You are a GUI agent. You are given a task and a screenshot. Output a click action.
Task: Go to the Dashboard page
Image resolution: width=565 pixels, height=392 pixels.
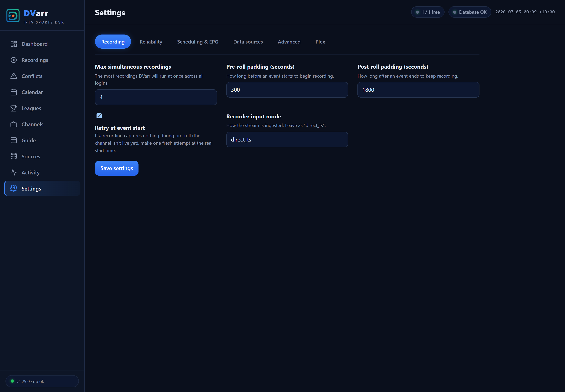42,44
